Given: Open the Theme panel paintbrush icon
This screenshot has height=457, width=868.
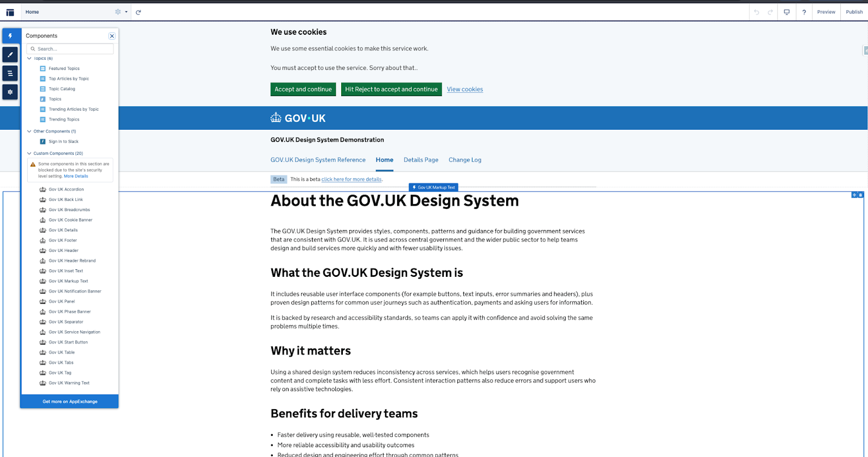Looking at the screenshot, I should pyautogui.click(x=10, y=55).
